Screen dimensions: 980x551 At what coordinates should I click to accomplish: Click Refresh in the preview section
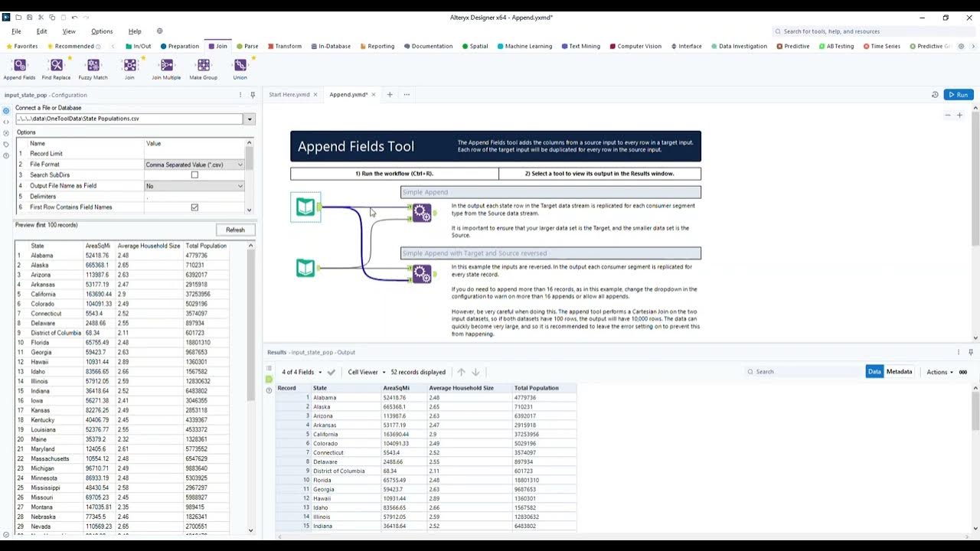click(235, 230)
